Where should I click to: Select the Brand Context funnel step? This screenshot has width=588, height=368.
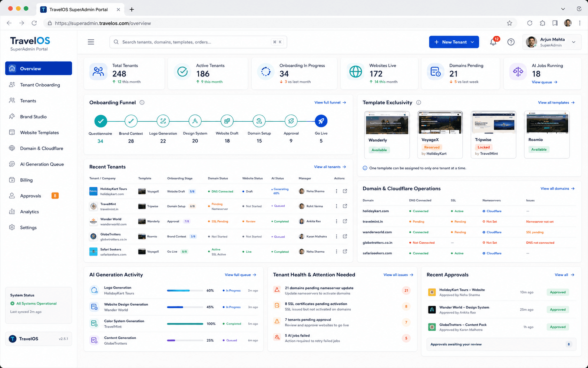(x=131, y=121)
